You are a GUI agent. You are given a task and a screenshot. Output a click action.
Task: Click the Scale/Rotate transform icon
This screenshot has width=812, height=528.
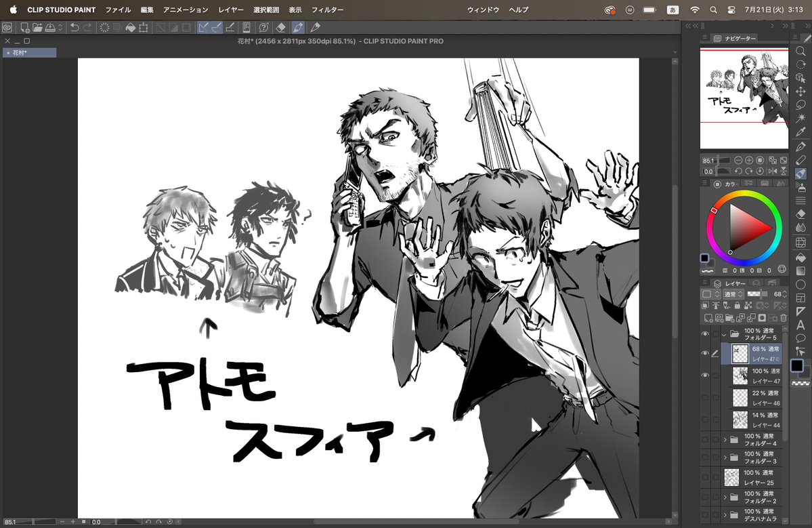pos(144,28)
